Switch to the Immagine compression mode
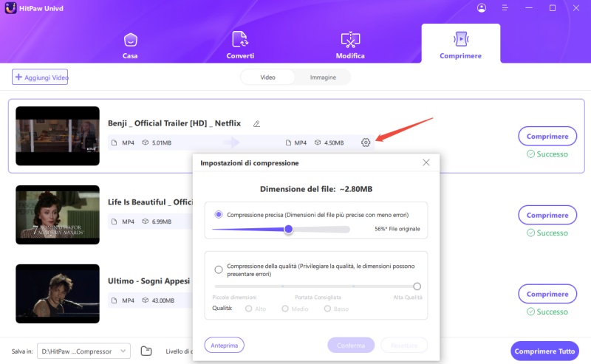 [323, 78]
